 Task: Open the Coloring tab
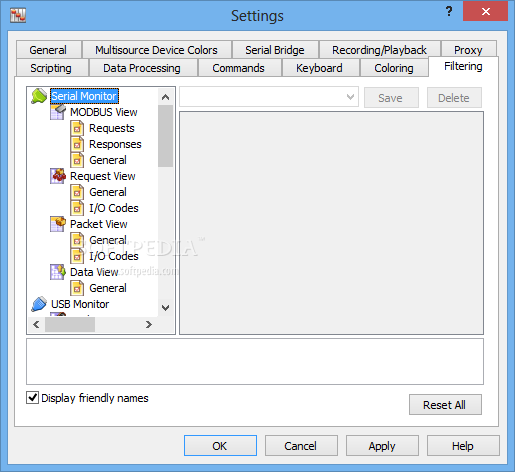[x=394, y=68]
